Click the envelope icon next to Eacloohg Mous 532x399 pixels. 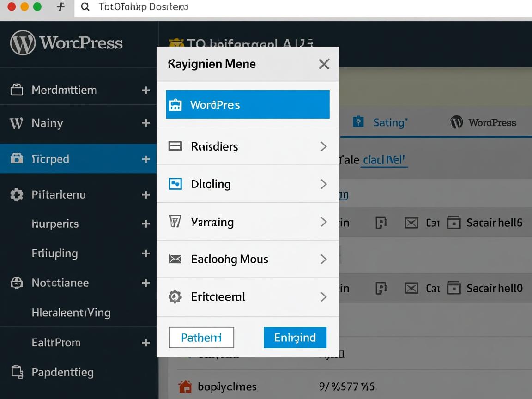click(x=175, y=259)
